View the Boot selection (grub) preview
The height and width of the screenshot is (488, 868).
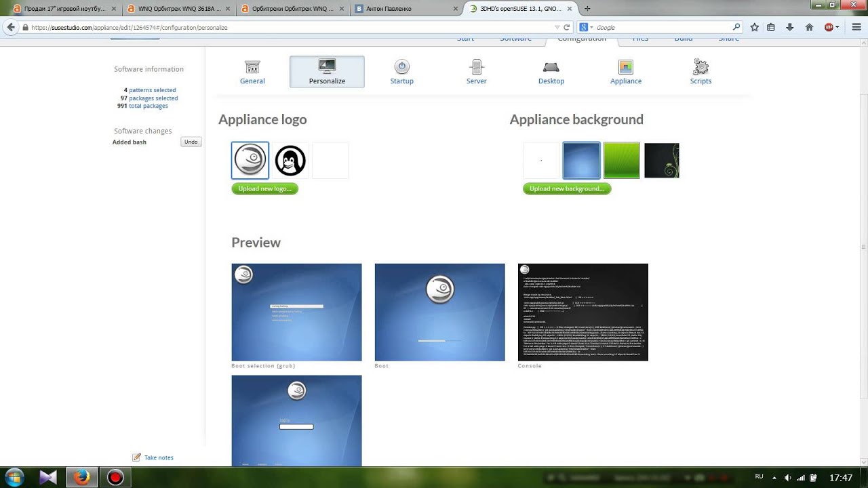(296, 312)
